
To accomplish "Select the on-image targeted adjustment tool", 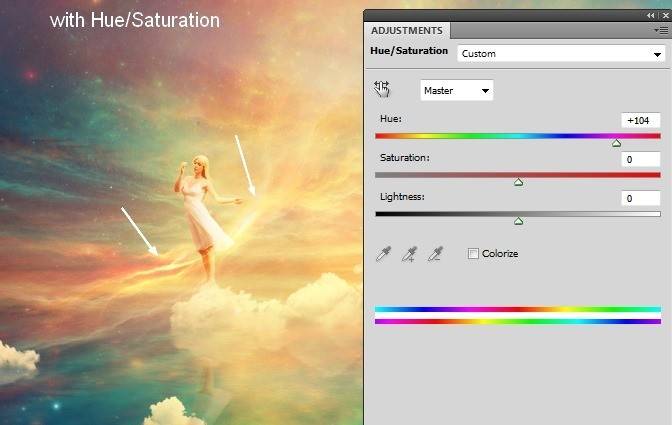I will click(x=382, y=90).
